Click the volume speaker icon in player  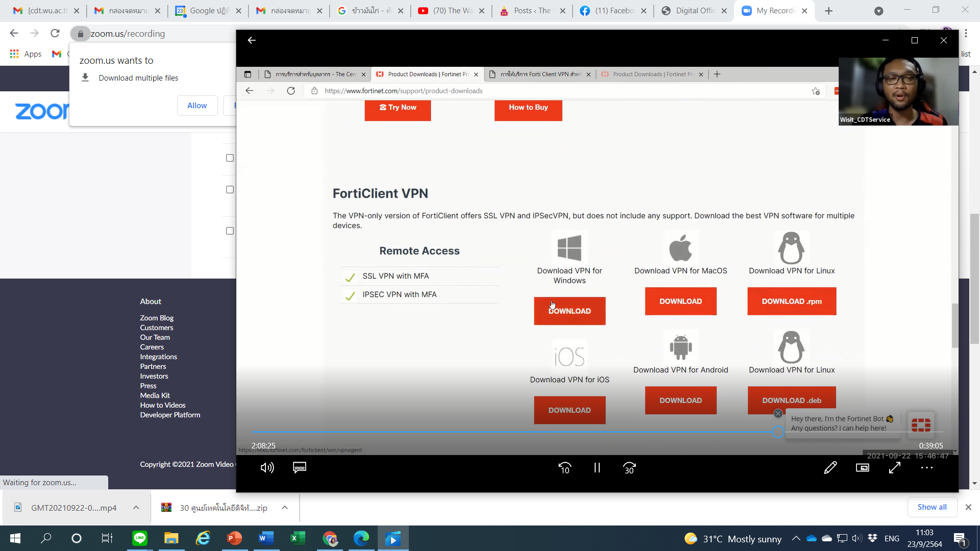coord(267,468)
